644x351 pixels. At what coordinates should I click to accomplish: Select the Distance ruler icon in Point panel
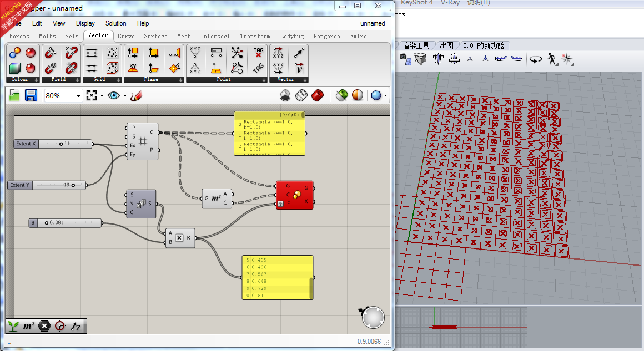pyautogui.click(x=216, y=53)
